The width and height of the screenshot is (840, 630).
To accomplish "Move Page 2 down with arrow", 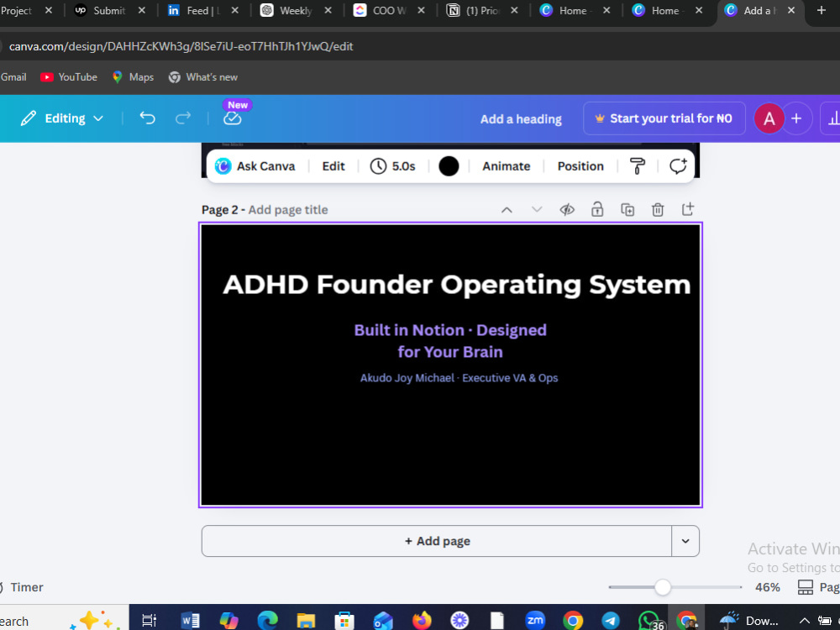I will (537, 210).
